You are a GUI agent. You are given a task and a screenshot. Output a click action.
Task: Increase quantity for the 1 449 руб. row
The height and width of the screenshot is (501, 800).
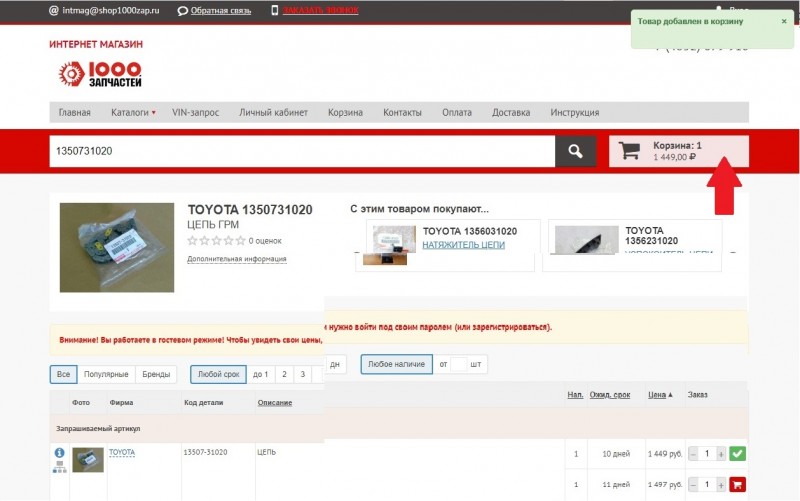(x=720, y=454)
